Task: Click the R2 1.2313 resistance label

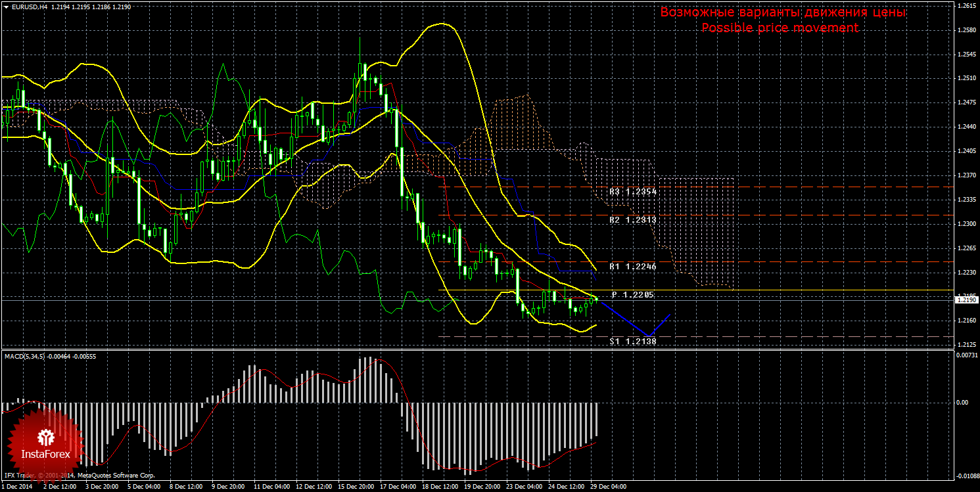Action: click(x=632, y=220)
